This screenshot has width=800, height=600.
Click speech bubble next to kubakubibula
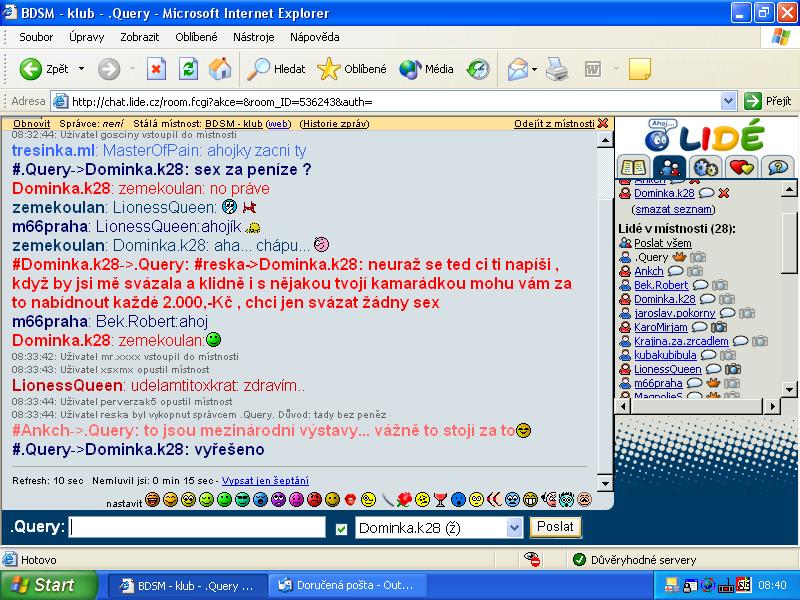point(708,355)
